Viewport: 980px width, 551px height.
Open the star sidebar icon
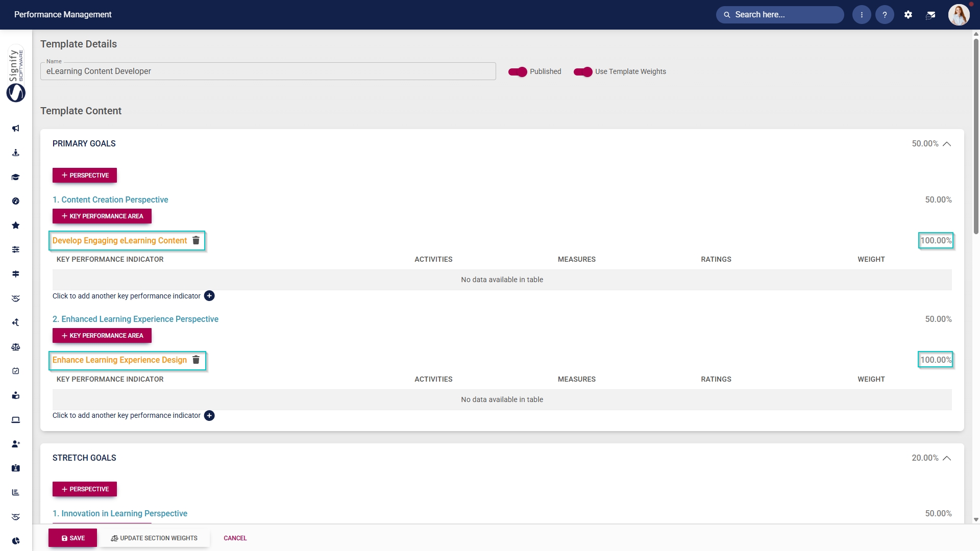tap(16, 226)
